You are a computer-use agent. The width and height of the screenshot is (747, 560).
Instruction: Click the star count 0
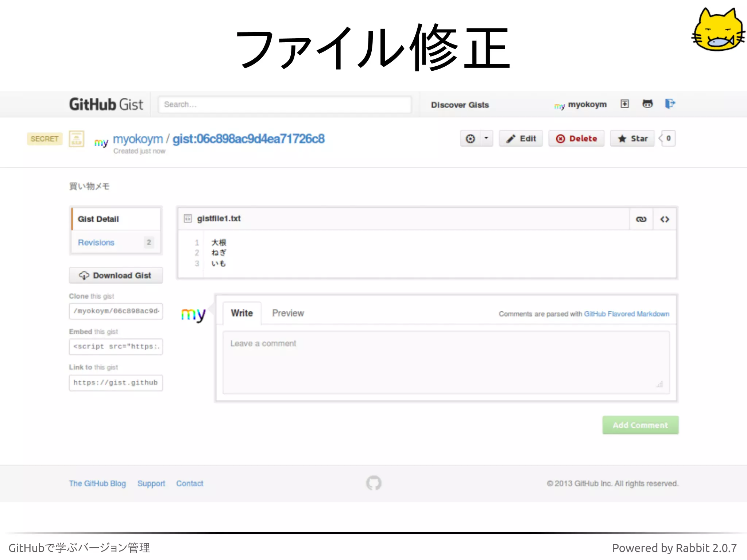668,139
